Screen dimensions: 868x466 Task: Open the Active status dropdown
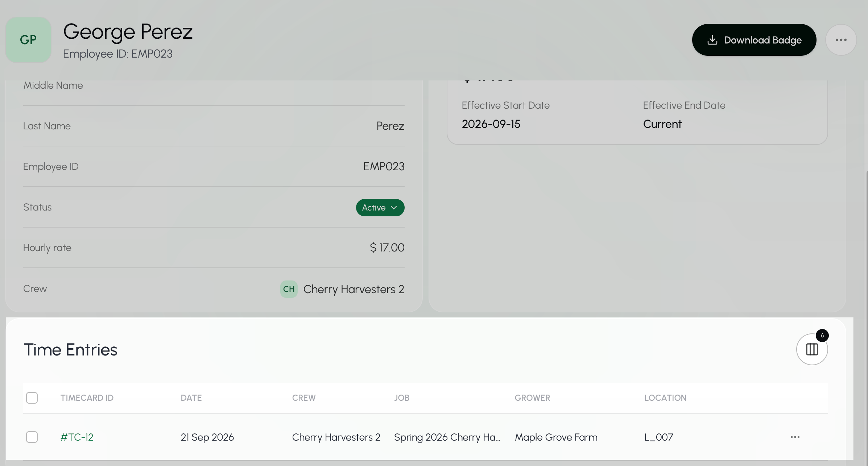380,208
